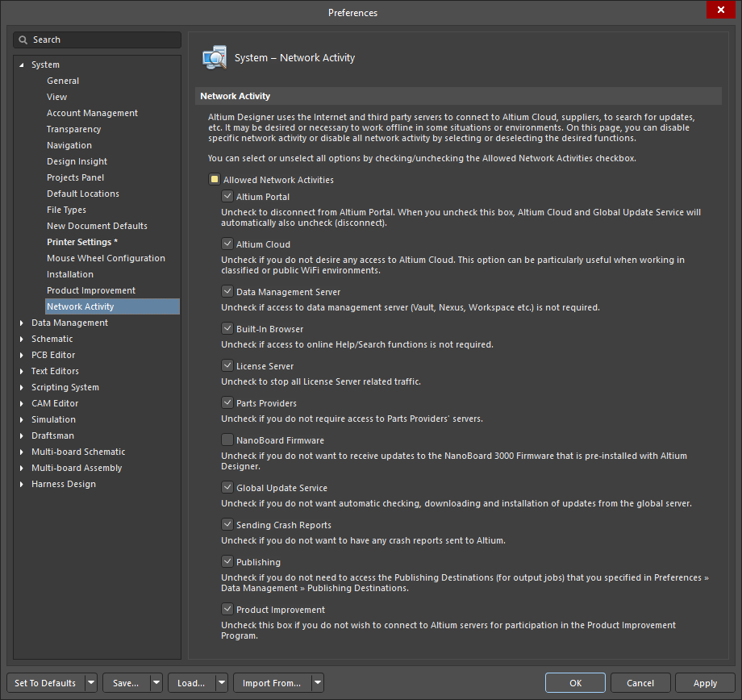Uncheck the Altium Cloud checkbox

[227, 244]
